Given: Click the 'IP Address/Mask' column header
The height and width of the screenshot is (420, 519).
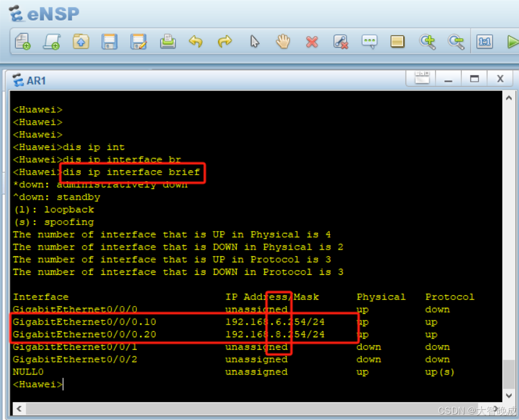Looking at the screenshot, I should pyautogui.click(x=272, y=297).
